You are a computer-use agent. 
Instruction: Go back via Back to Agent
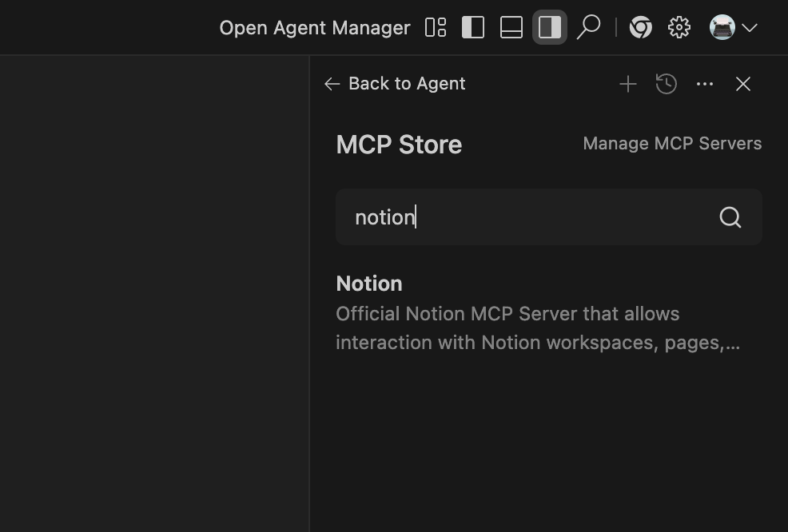coord(395,84)
